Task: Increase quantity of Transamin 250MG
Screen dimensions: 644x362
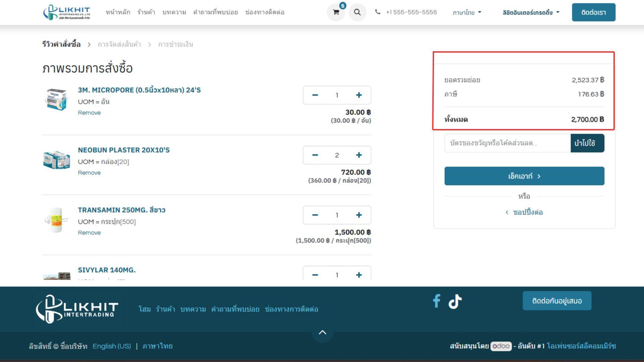Action: pos(359,215)
